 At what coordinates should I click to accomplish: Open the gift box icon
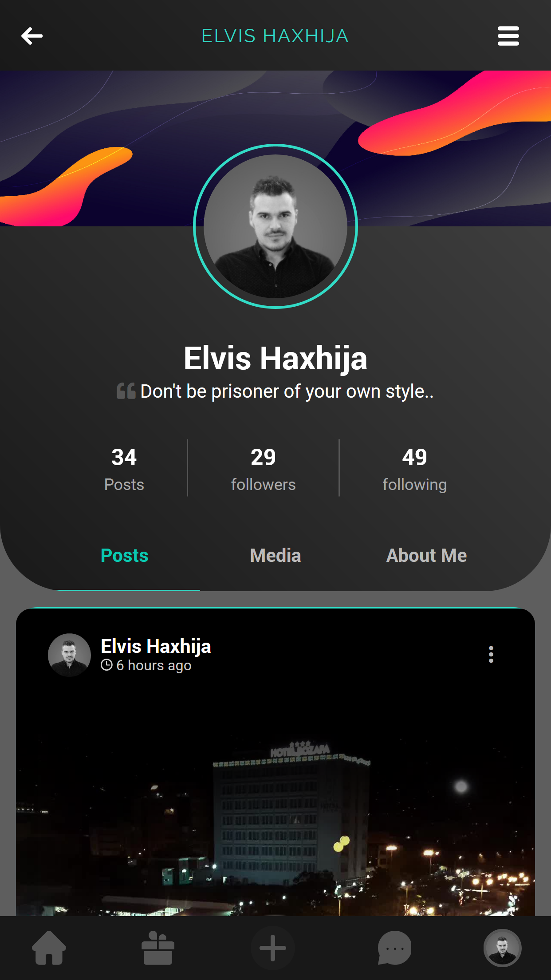tap(158, 948)
